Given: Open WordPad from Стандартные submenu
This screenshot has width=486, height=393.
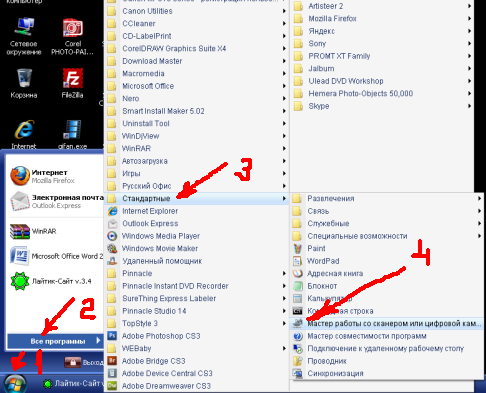Looking at the screenshot, I should click(387, 261).
